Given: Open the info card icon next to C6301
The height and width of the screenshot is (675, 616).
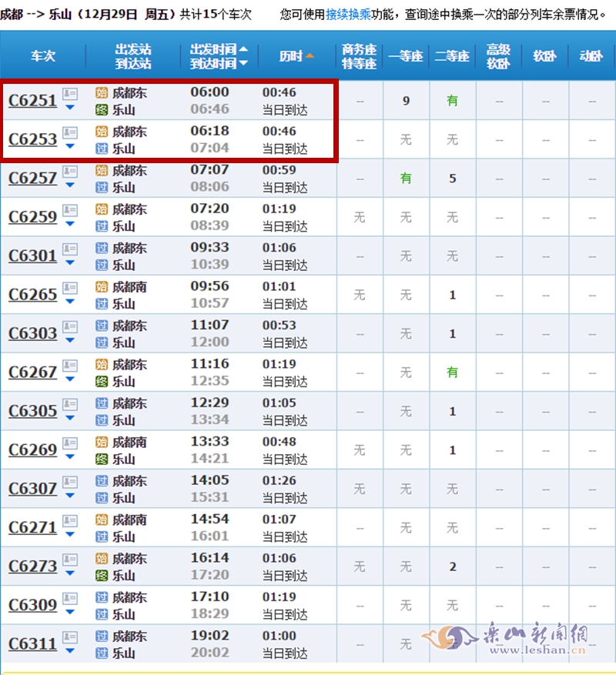Looking at the screenshot, I should point(70,249).
